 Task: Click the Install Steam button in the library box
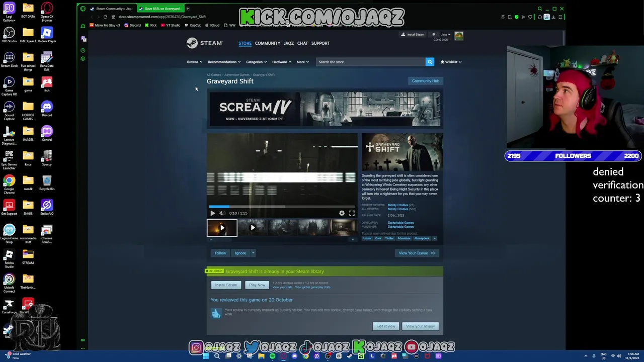tap(226, 285)
